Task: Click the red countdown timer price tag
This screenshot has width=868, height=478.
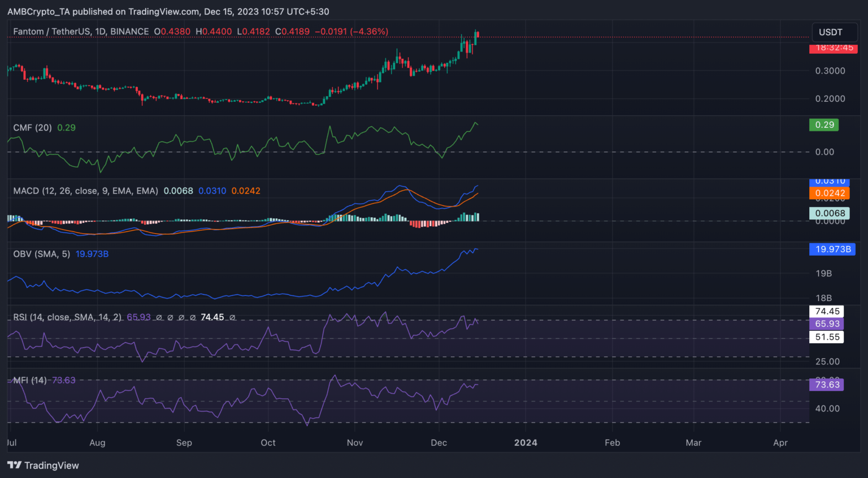Action: [x=834, y=48]
